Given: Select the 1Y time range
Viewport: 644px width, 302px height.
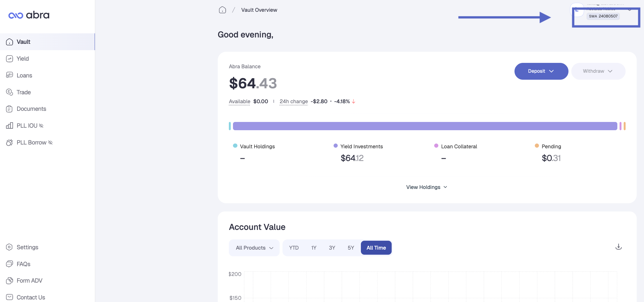Looking at the screenshot, I should pos(314,248).
